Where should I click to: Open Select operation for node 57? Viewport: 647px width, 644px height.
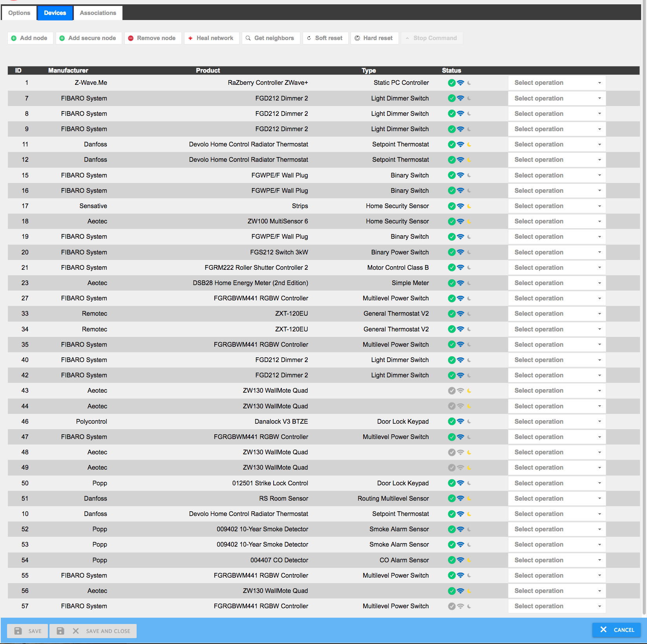(x=557, y=606)
